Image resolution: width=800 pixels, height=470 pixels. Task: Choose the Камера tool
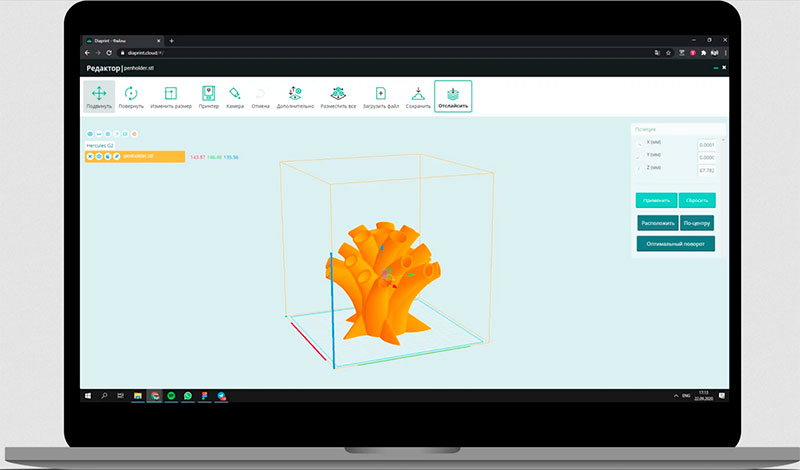pos(235,96)
